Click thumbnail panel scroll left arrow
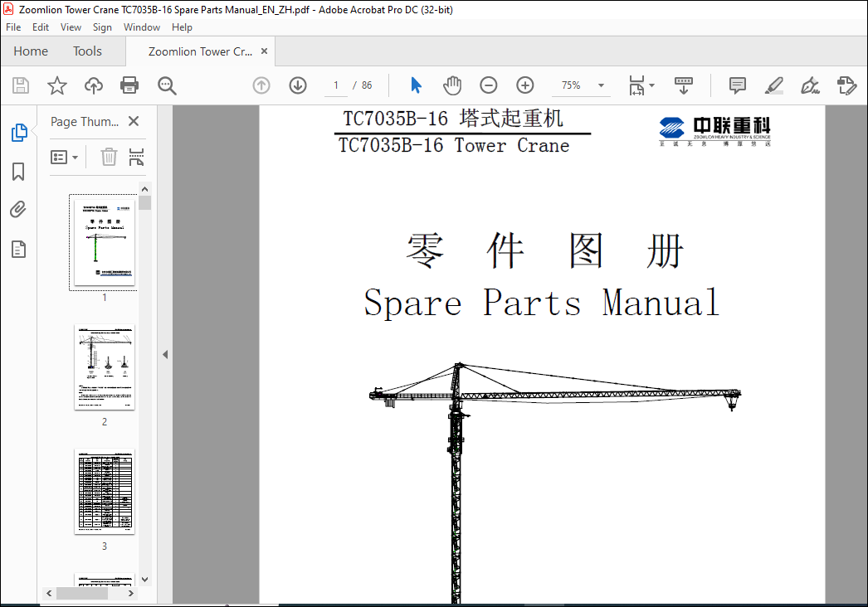The width and height of the screenshot is (868, 607). (x=49, y=593)
